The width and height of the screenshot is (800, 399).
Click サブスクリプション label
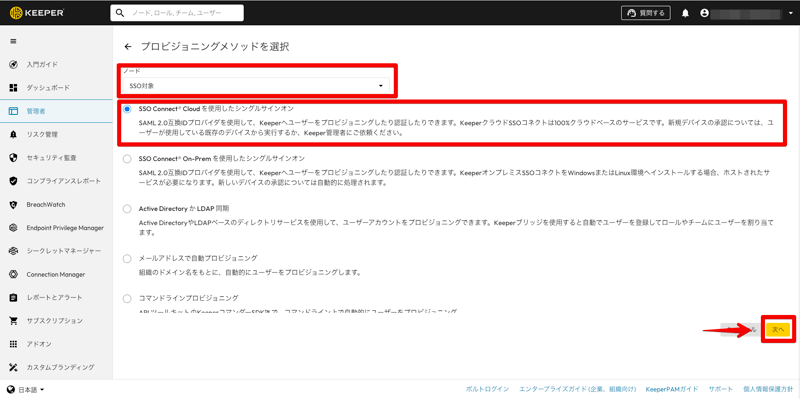pos(55,321)
